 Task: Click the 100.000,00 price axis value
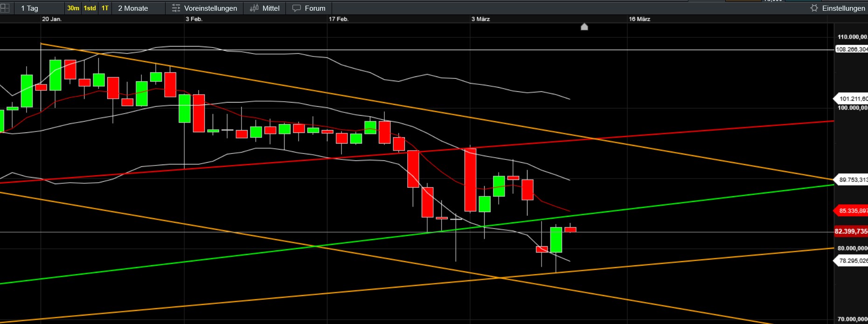point(852,108)
